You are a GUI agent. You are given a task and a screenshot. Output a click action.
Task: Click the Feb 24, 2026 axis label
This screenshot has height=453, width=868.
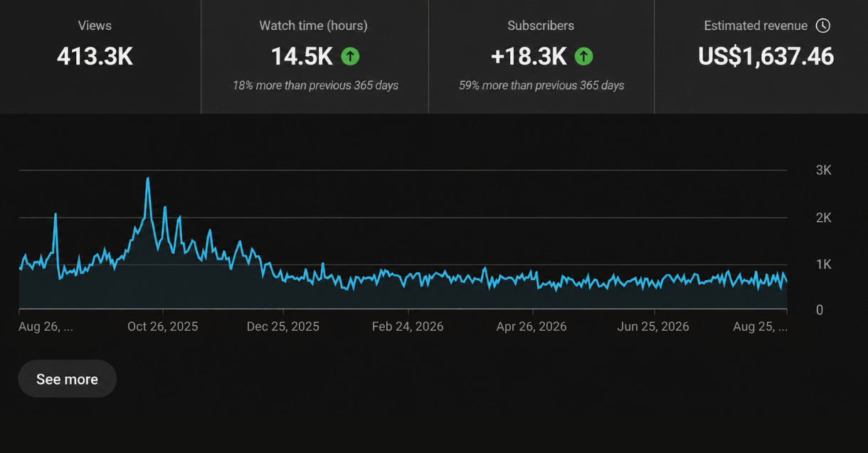408,327
